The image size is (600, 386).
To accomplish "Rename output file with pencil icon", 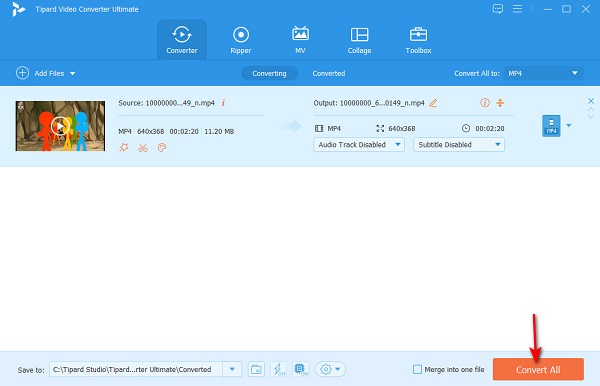I will [433, 103].
